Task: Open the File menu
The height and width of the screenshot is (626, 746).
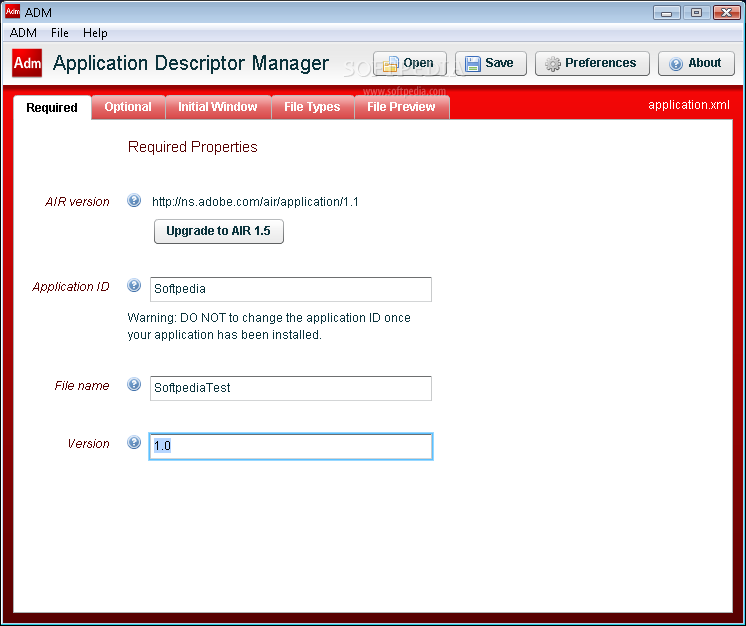Action: pyautogui.click(x=60, y=33)
